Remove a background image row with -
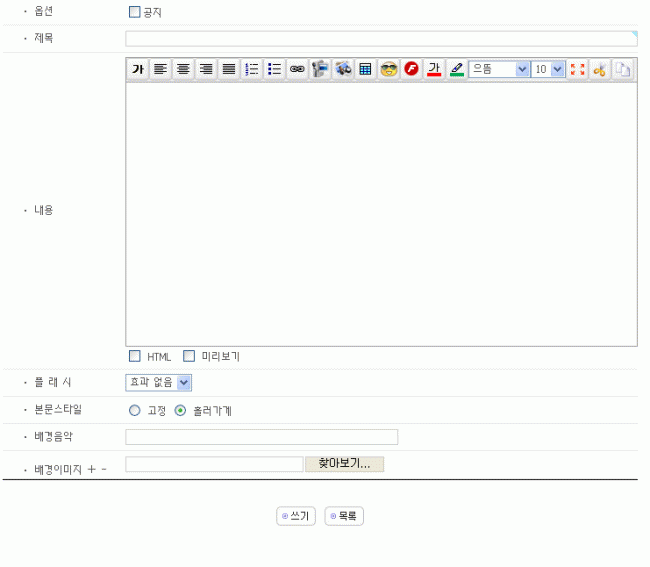Screen dimensions: 650x567 (104, 469)
